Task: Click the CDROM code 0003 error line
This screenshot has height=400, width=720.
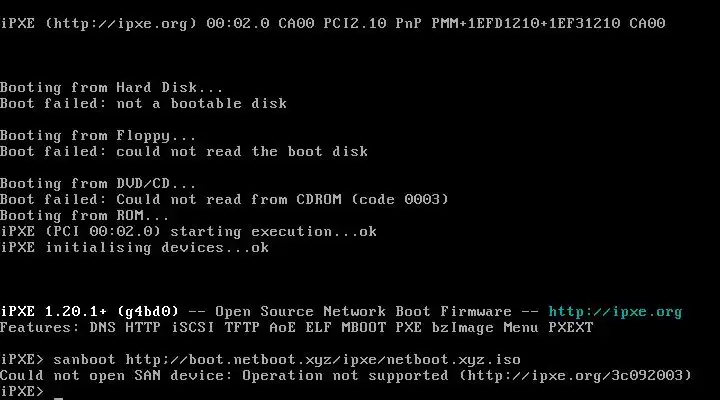Action: tap(224, 199)
